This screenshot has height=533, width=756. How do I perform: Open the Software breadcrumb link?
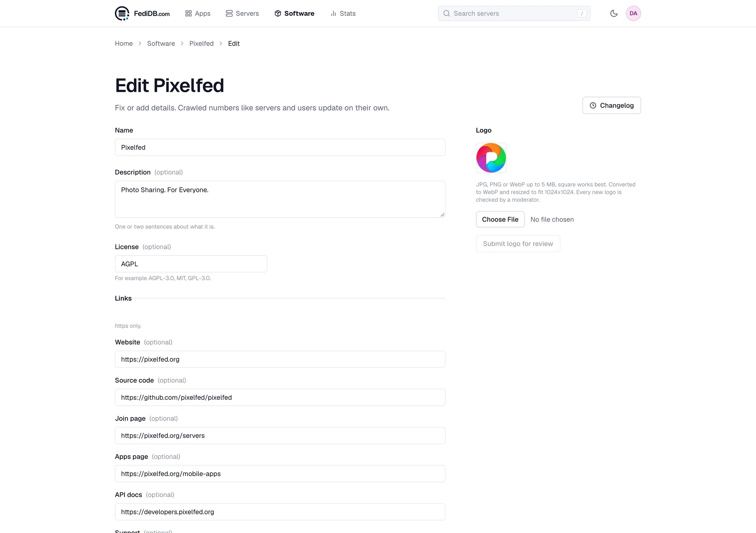[x=161, y=43]
